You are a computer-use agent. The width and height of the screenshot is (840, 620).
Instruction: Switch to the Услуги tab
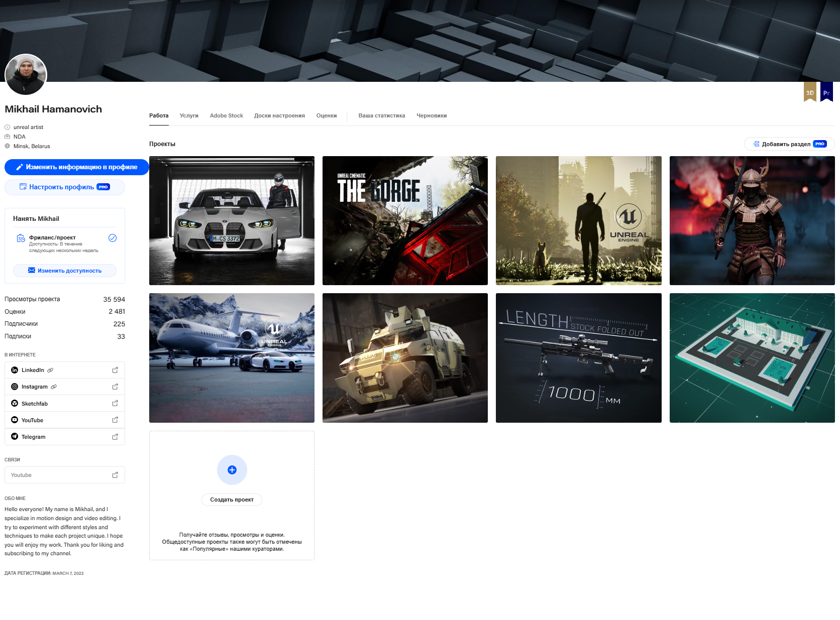[x=189, y=115]
